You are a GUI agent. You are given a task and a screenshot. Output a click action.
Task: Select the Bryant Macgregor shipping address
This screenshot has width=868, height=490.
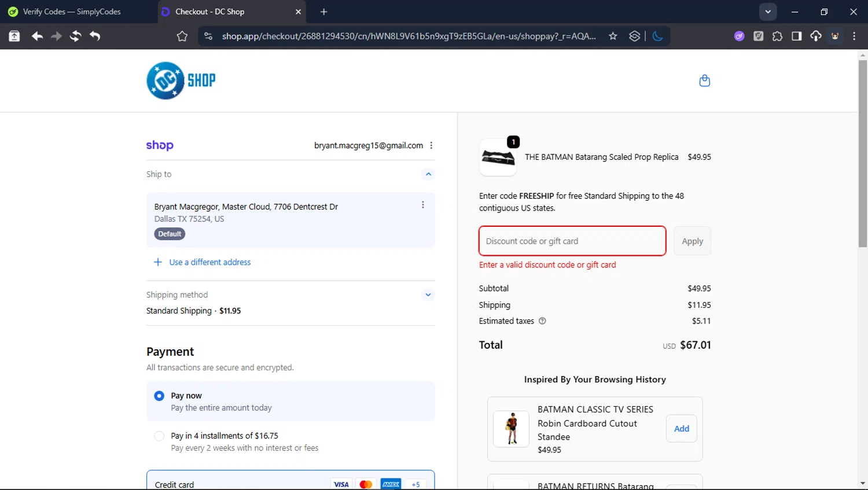click(x=290, y=220)
